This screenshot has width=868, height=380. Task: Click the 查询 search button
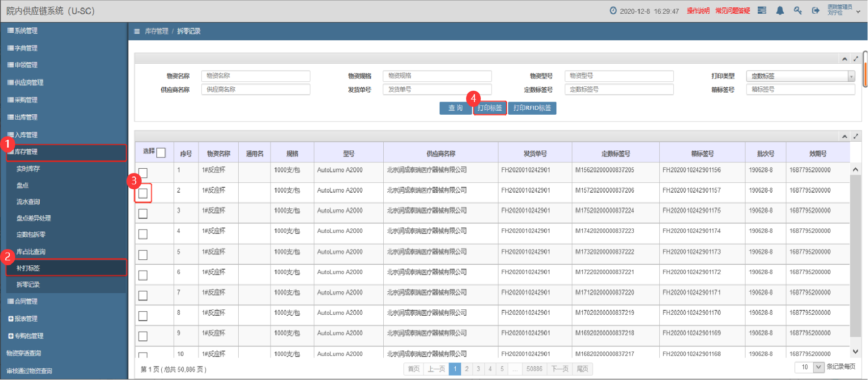pyautogui.click(x=455, y=108)
